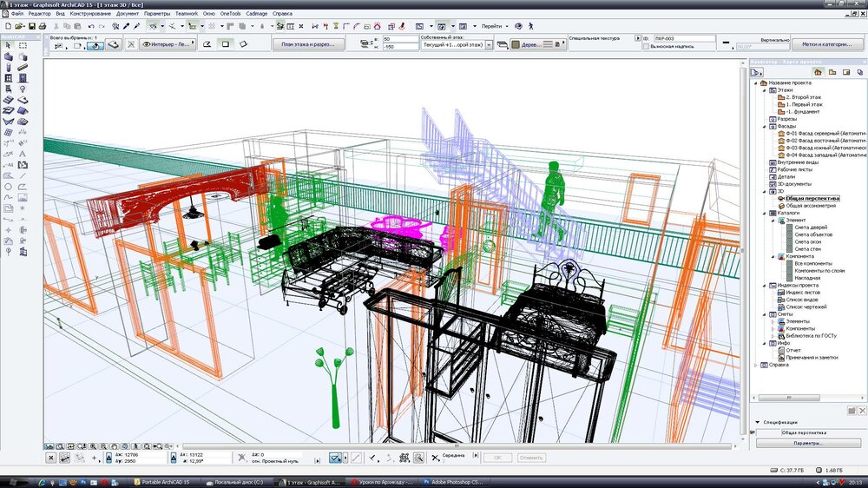Image resolution: width=868 pixels, height=488 pixels.
Task: Click the Undo arrow in the toolbar
Action: click(x=91, y=27)
